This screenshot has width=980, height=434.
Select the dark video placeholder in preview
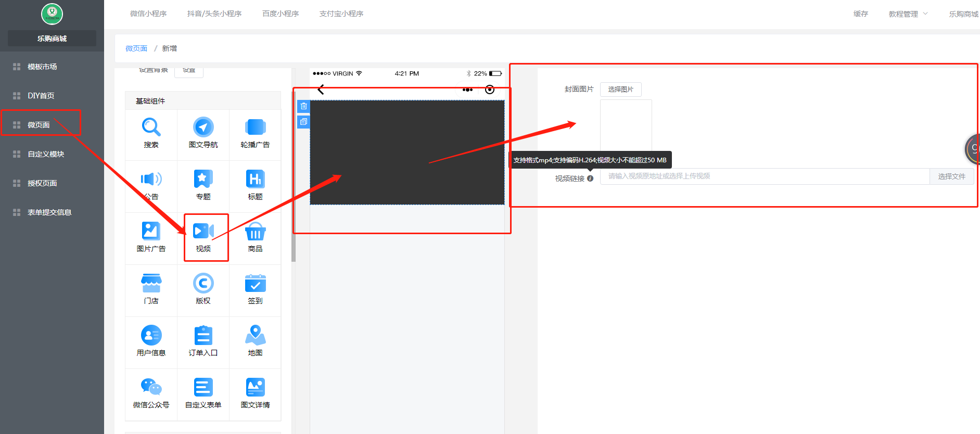(407, 152)
